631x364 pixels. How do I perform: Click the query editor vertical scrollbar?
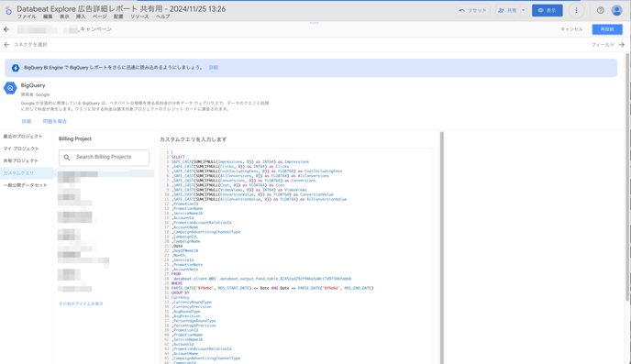click(x=441, y=248)
